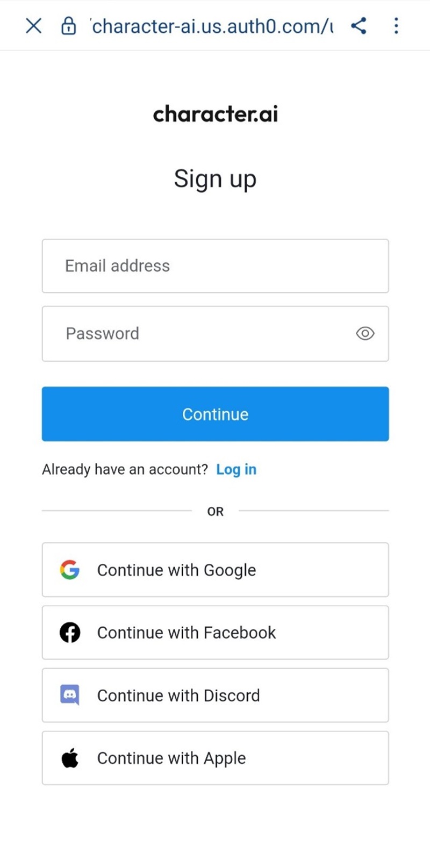Follow the Log in link

coord(236,469)
